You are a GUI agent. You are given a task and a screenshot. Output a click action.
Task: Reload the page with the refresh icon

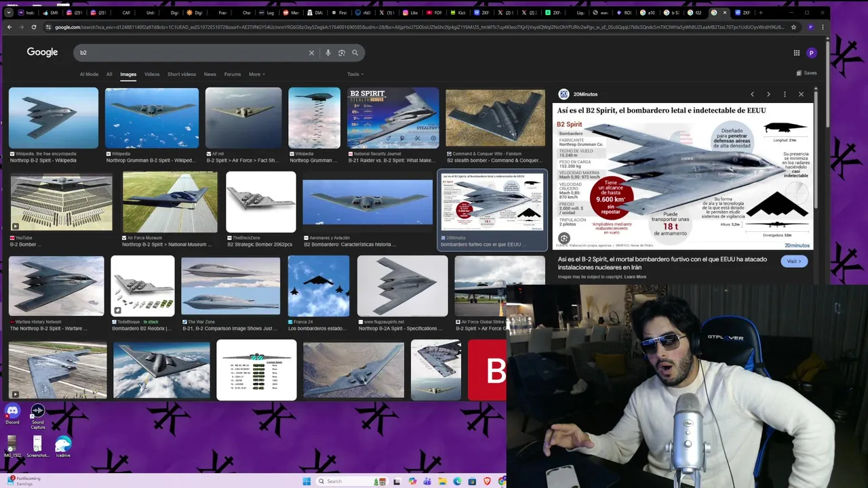pos(33,27)
